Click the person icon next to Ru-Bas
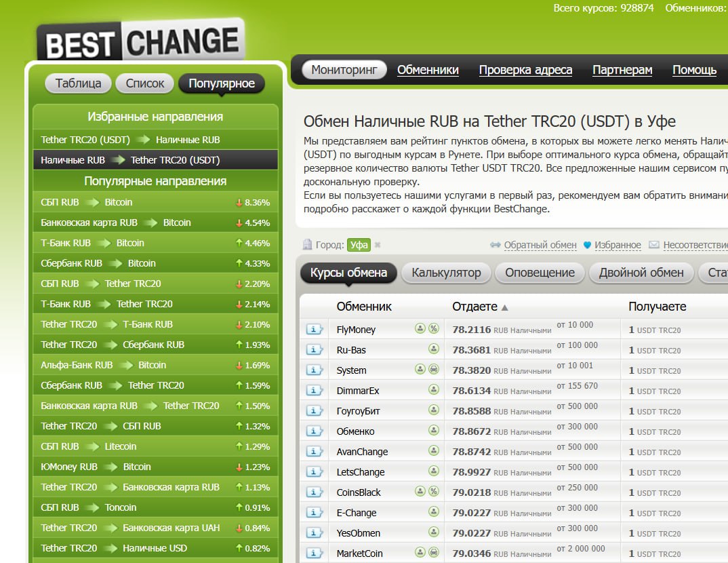The width and height of the screenshot is (728, 563). coord(434,349)
